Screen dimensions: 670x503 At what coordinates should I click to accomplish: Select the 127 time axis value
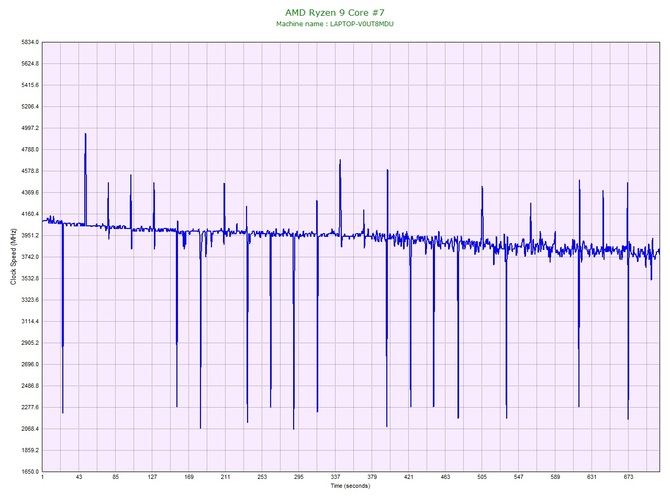coord(152,477)
